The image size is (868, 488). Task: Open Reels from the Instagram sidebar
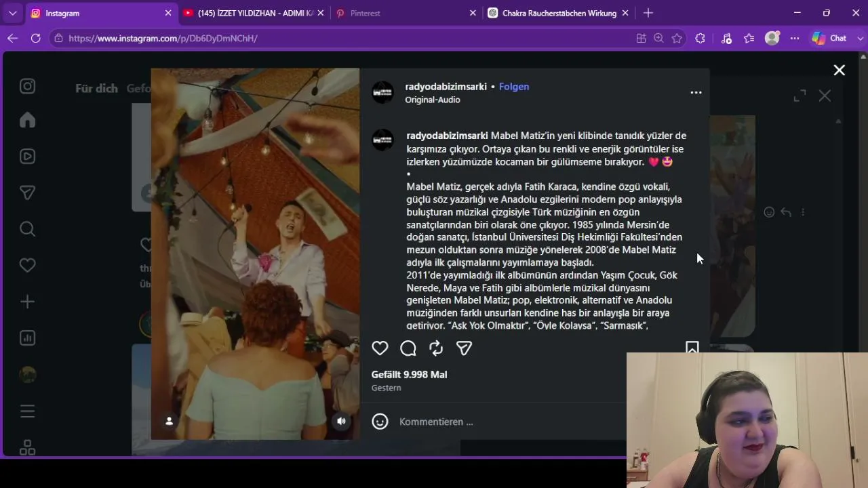pyautogui.click(x=27, y=157)
